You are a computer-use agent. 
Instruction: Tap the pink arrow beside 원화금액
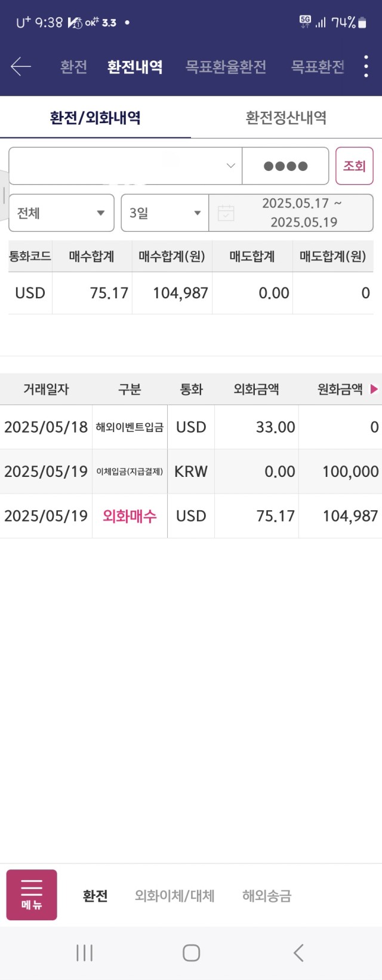[374, 389]
